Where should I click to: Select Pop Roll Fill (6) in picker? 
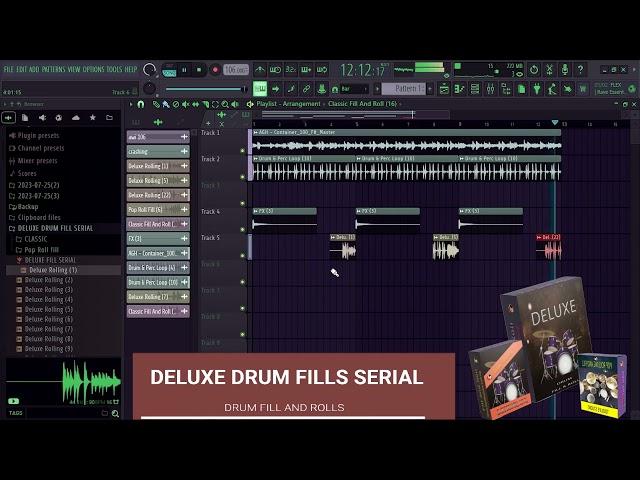click(158, 209)
